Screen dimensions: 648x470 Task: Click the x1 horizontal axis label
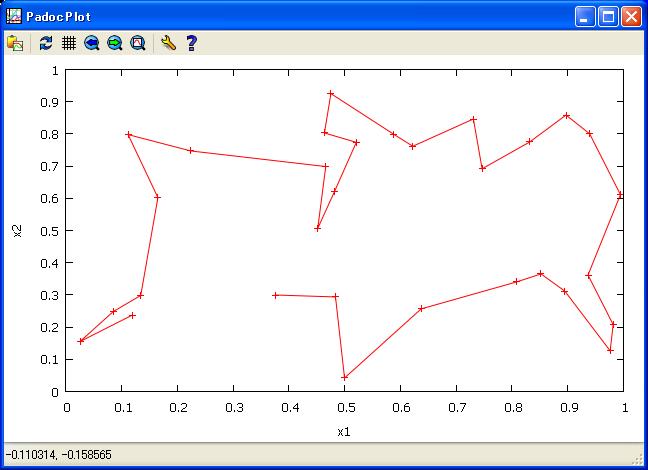(344, 432)
